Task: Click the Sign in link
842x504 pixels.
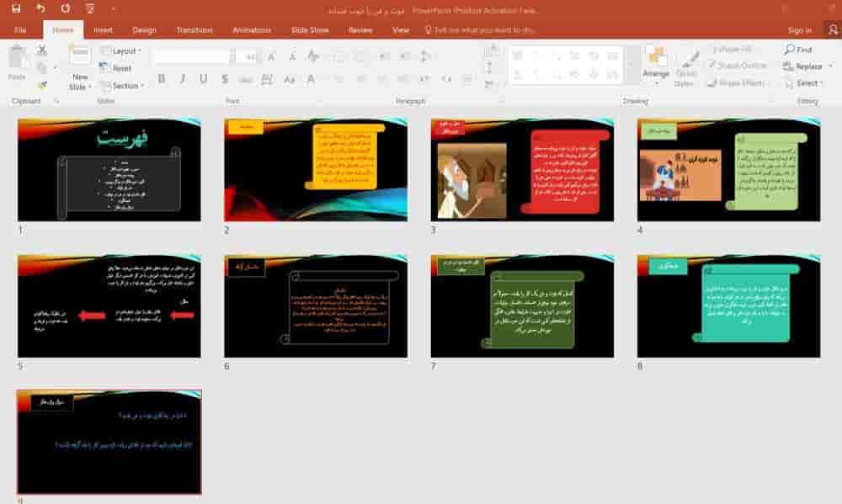Action: pyautogui.click(x=800, y=30)
